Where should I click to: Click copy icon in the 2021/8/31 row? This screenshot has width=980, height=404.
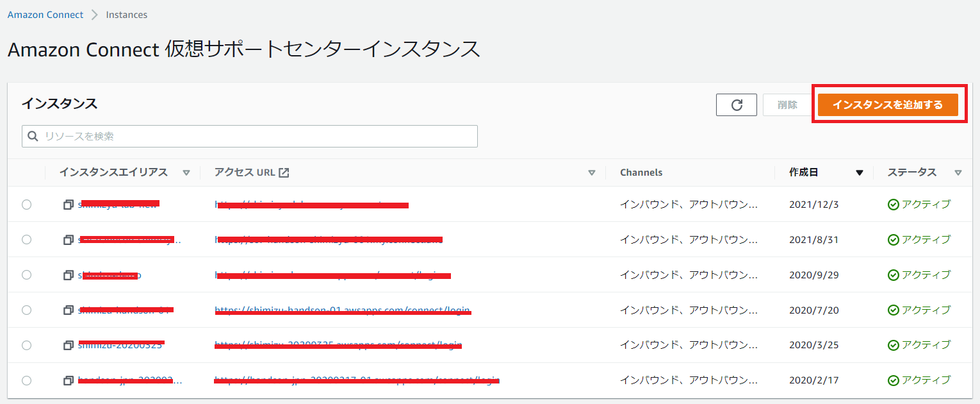(x=69, y=240)
